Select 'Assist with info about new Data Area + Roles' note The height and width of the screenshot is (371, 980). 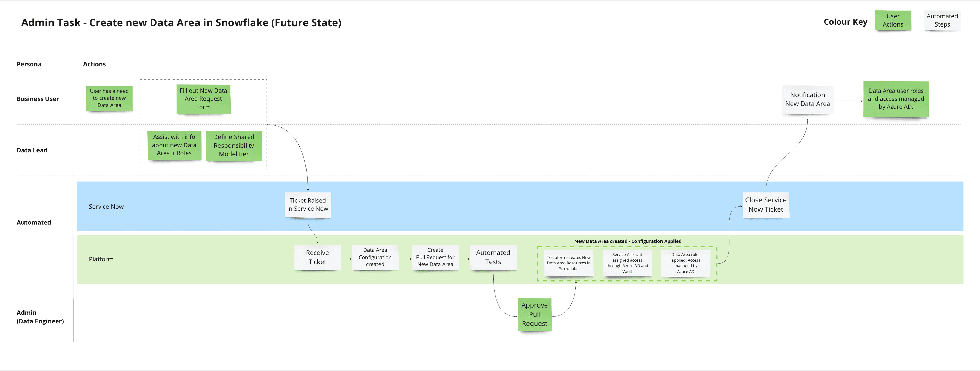coord(174,145)
